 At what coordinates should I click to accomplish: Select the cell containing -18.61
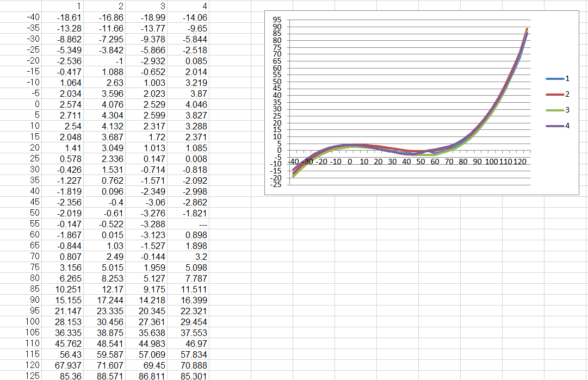coord(69,17)
